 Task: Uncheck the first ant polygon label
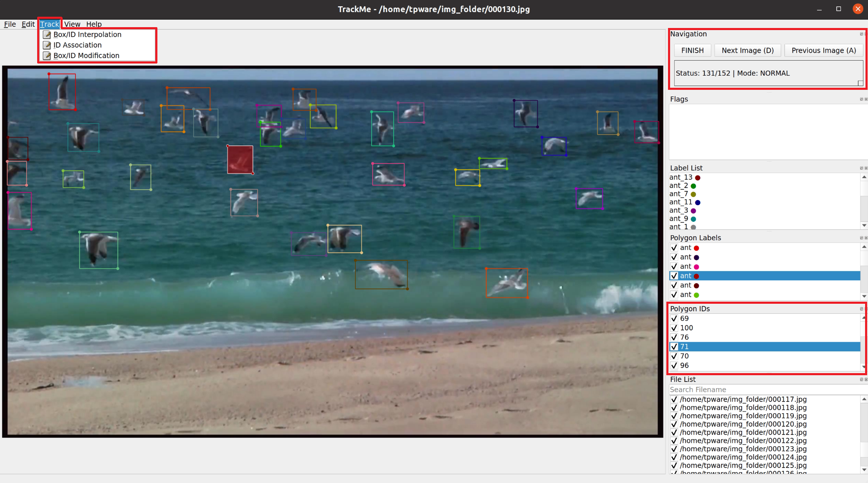pos(674,248)
